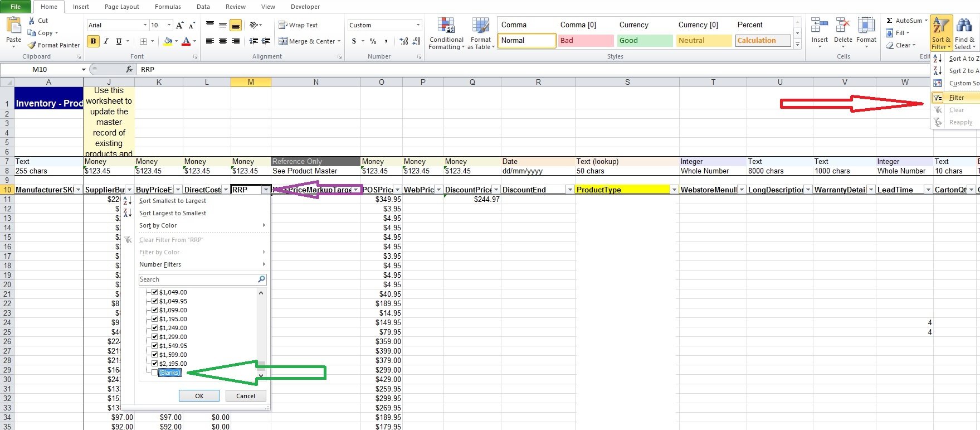Click the Paste clipboard icon
980x430 pixels.
click(13, 25)
